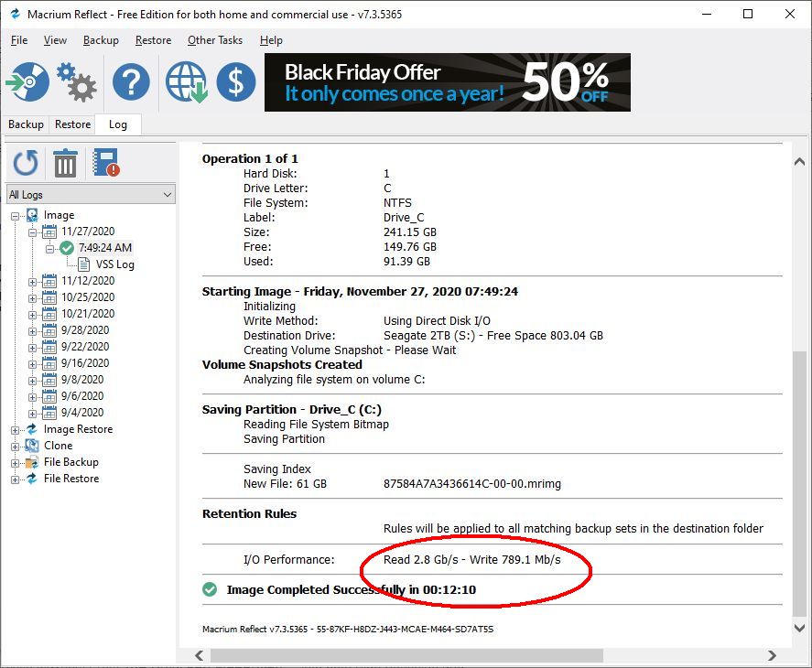Click the disk image backup toolbar icon
812x668 pixels.
click(x=27, y=82)
